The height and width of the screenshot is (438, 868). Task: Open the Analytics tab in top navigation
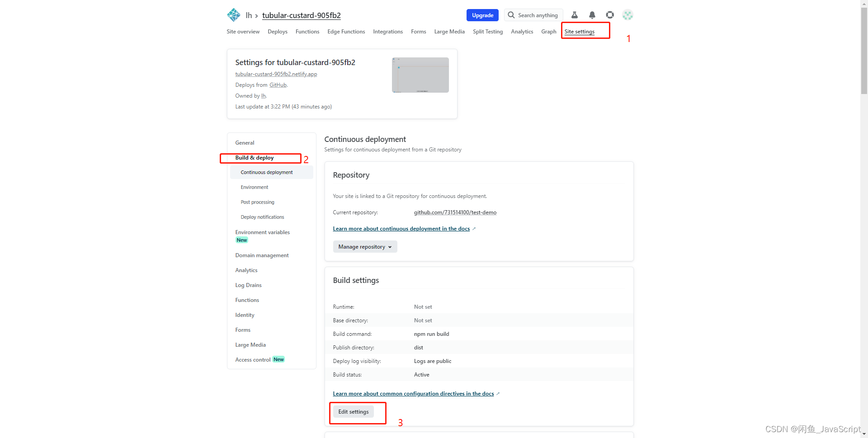point(522,32)
